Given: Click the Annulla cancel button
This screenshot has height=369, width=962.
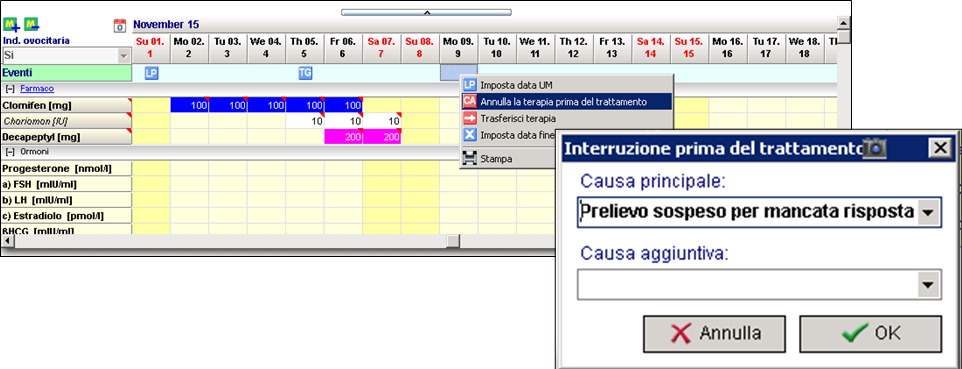Looking at the screenshot, I should (x=714, y=333).
